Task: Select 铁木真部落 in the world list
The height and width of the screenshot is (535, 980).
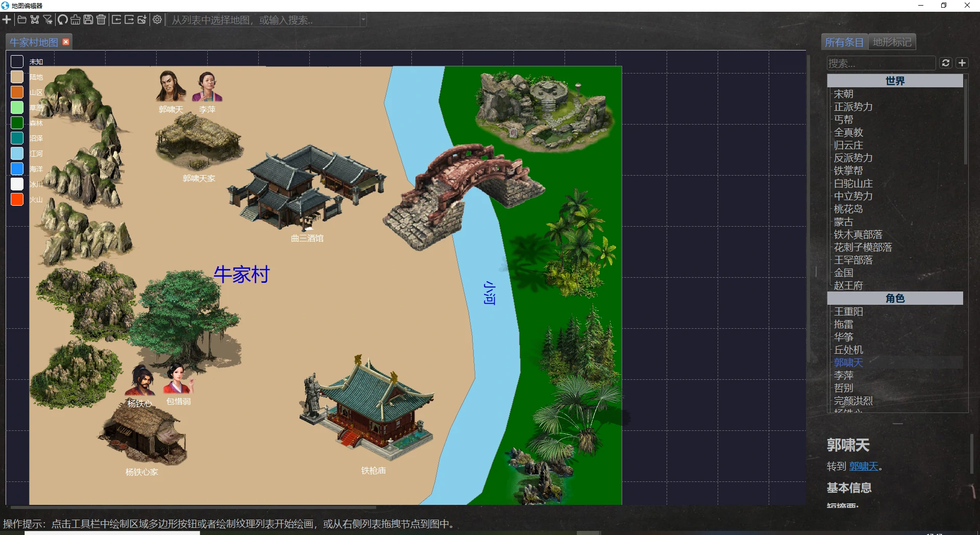Action: [x=858, y=234]
